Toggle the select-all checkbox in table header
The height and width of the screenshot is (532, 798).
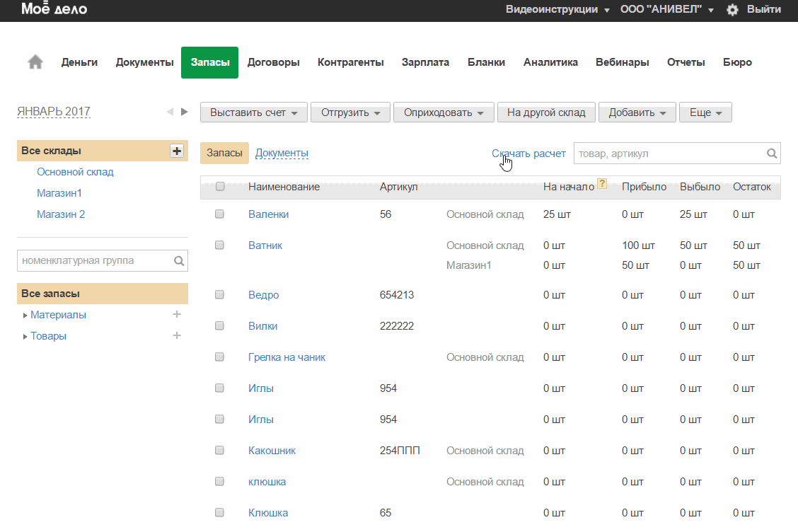click(220, 187)
